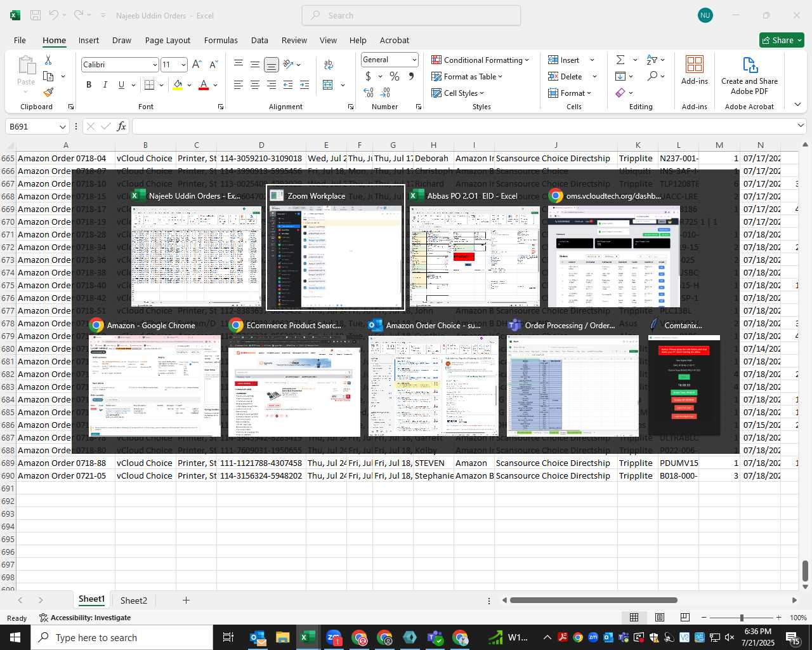Image resolution: width=812 pixels, height=650 pixels.
Task: Switch to the Data ribbon tab
Action: coord(259,40)
